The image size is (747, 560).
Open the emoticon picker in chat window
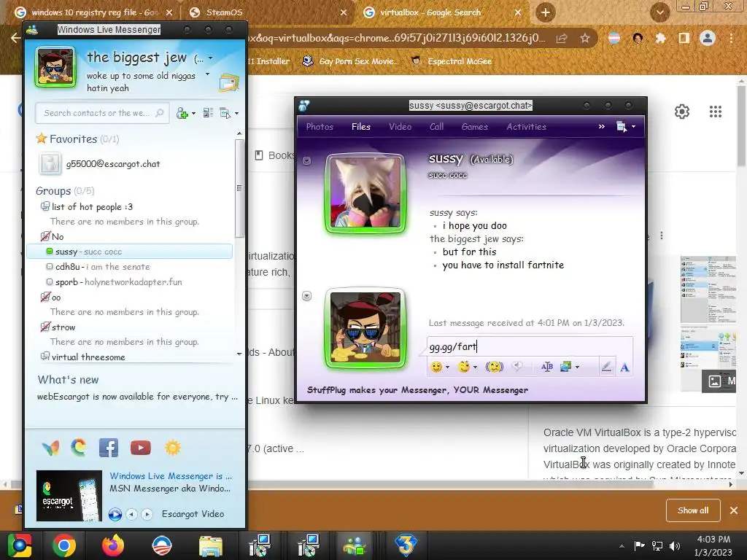(436, 367)
